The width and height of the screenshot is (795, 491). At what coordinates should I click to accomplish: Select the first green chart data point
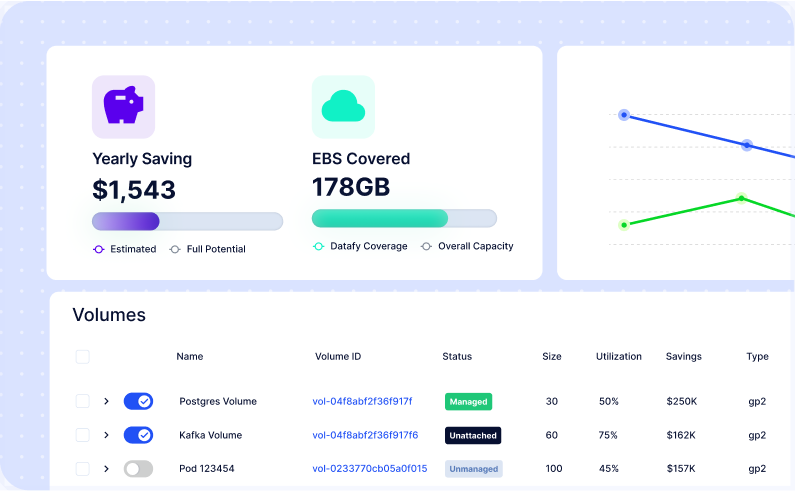click(x=624, y=225)
